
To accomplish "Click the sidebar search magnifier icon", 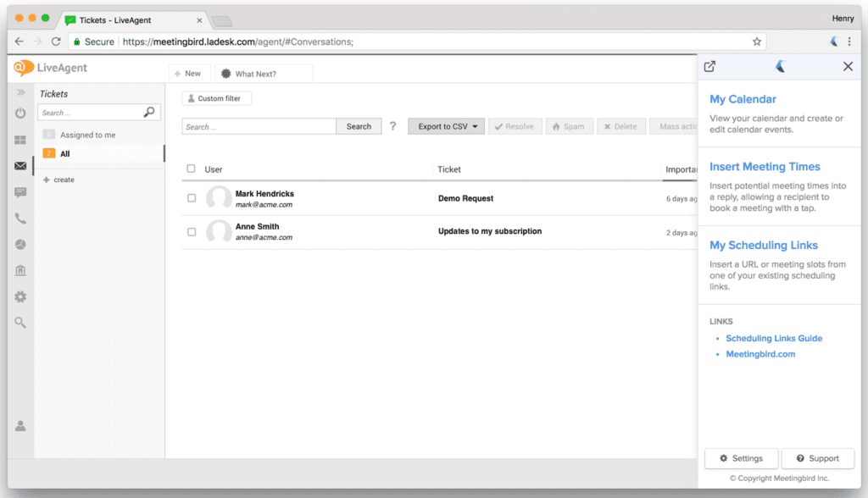I will pyautogui.click(x=20, y=322).
